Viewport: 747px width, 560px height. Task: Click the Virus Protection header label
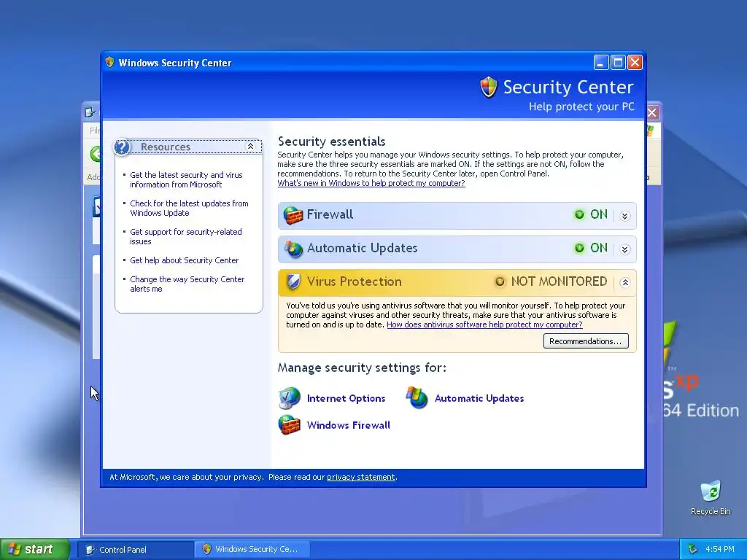pos(355,281)
